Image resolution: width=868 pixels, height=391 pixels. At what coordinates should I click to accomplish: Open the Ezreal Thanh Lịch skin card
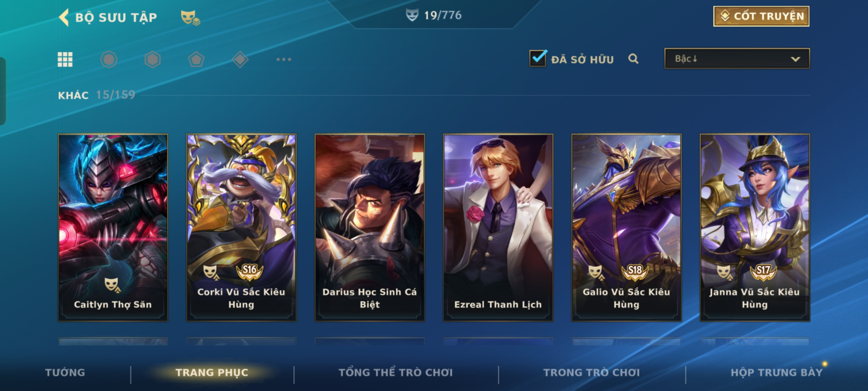(x=498, y=228)
